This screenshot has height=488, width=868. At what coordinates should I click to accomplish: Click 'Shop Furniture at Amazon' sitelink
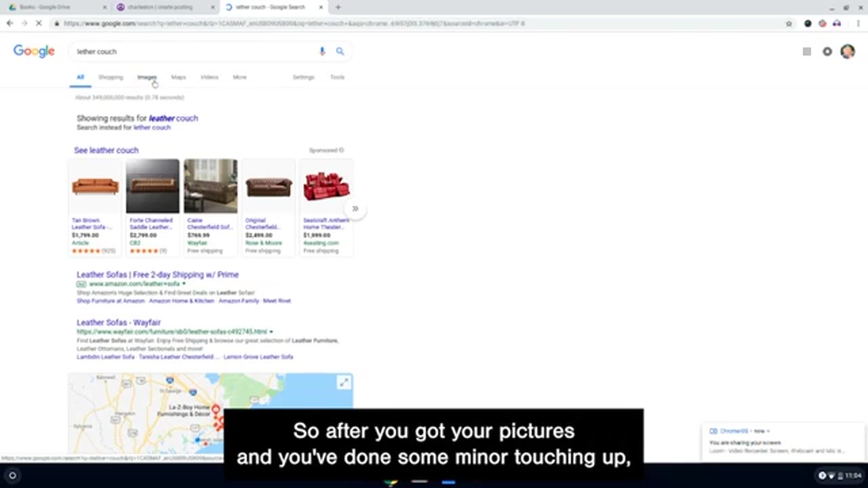(111, 301)
